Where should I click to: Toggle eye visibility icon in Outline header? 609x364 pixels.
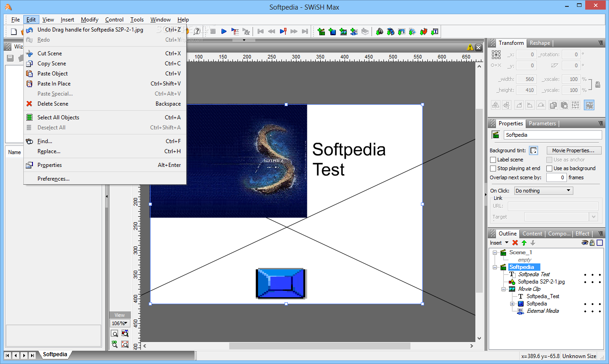click(x=585, y=243)
